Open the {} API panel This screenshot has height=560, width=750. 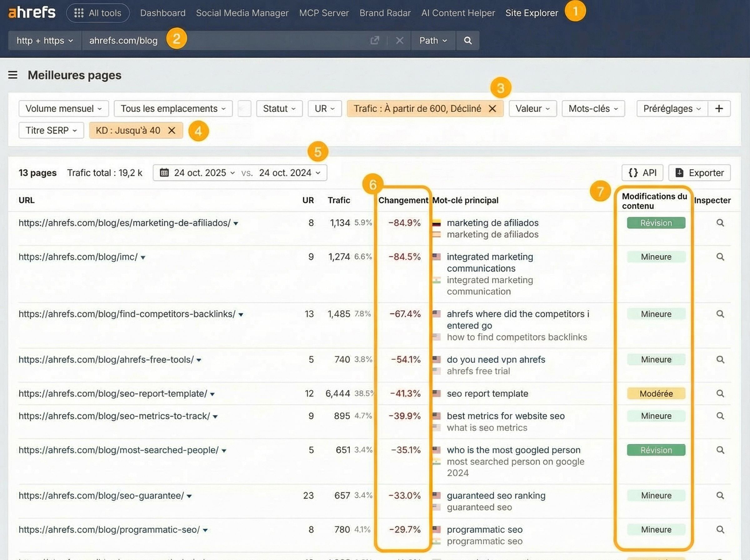click(642, 172)
